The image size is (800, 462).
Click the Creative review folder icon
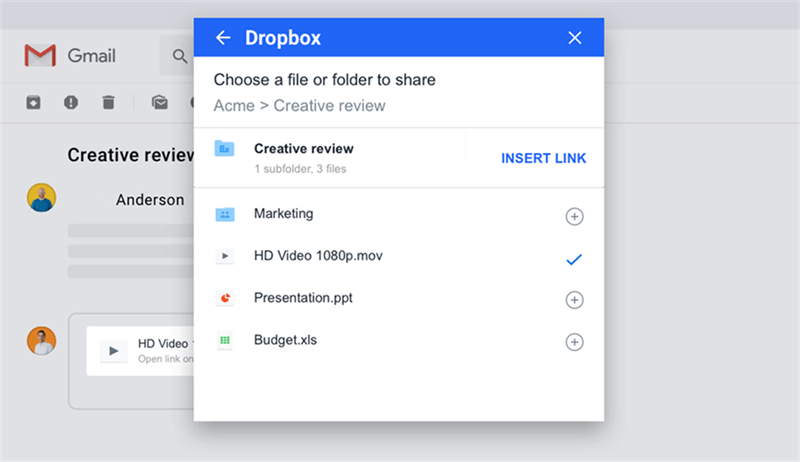[x=224, y=148]
